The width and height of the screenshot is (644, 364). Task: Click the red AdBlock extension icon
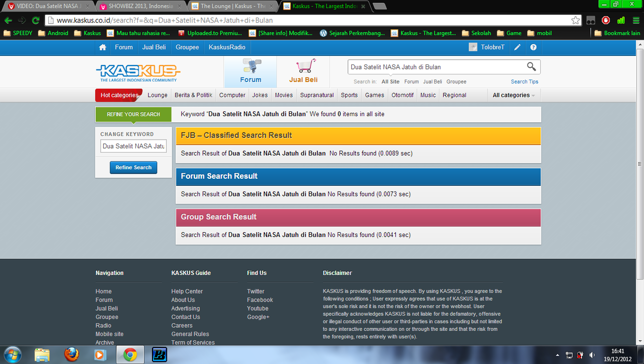click(x=606, y=21)
